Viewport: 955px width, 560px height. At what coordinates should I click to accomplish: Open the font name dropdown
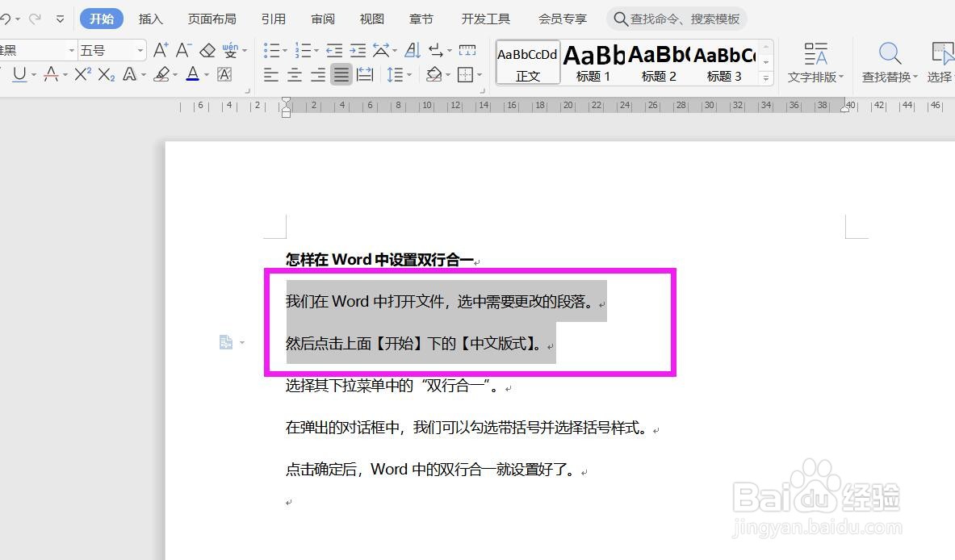tap(71, 50)
